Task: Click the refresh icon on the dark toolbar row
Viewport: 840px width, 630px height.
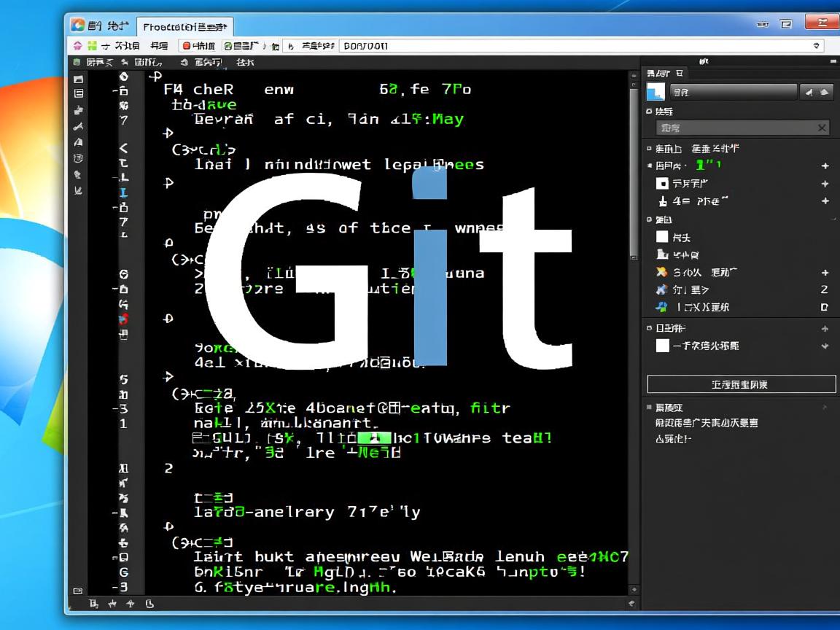Action: click(x=184, y=62)
